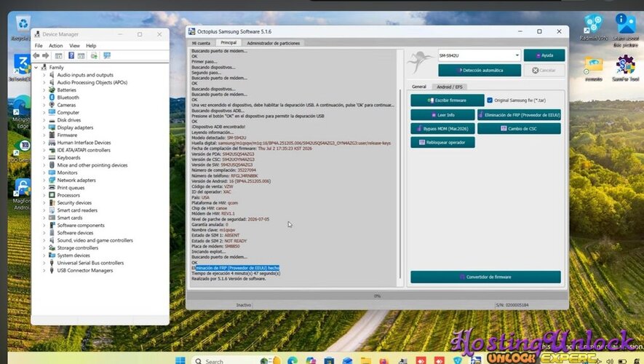This screenshot has height=364, width=644.
Task: Click the Rebloquear operador button
Action: [x=442, y=143]
